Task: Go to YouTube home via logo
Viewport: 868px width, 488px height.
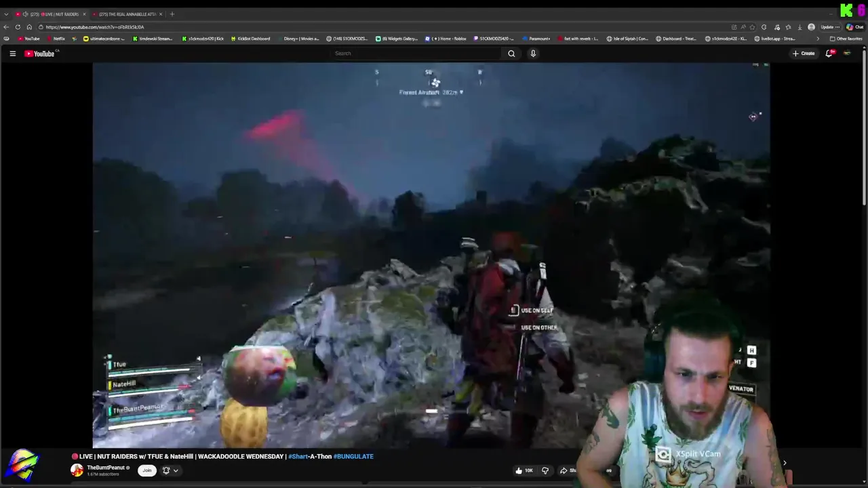Action: pos(39,54)
